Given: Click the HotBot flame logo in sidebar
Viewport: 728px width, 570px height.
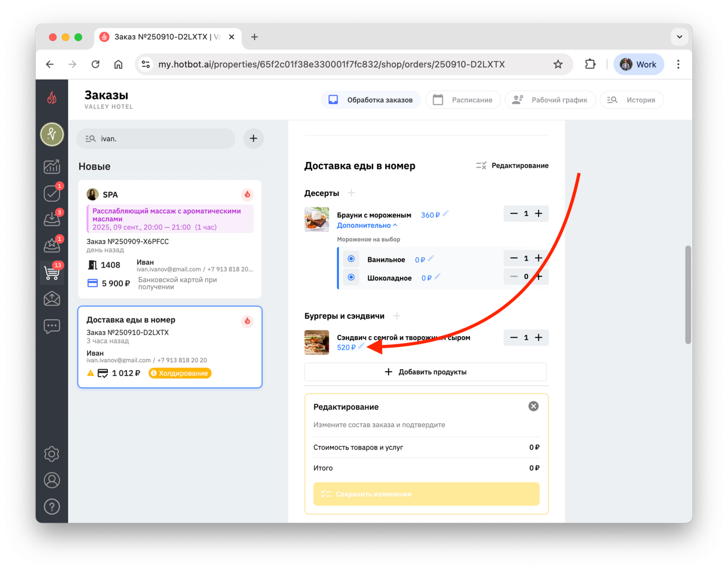Looking at the screenshot, I should 52,98.
